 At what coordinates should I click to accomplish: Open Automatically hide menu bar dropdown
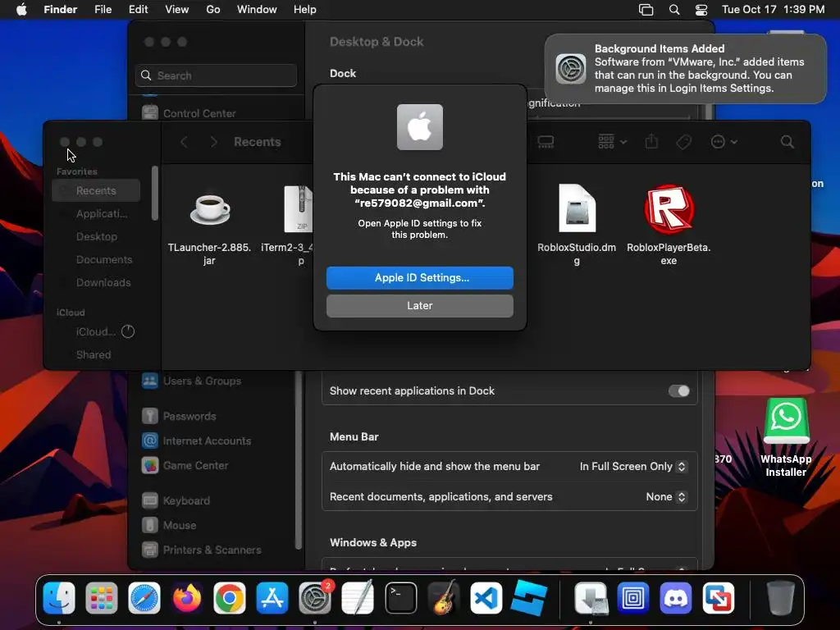632,467
